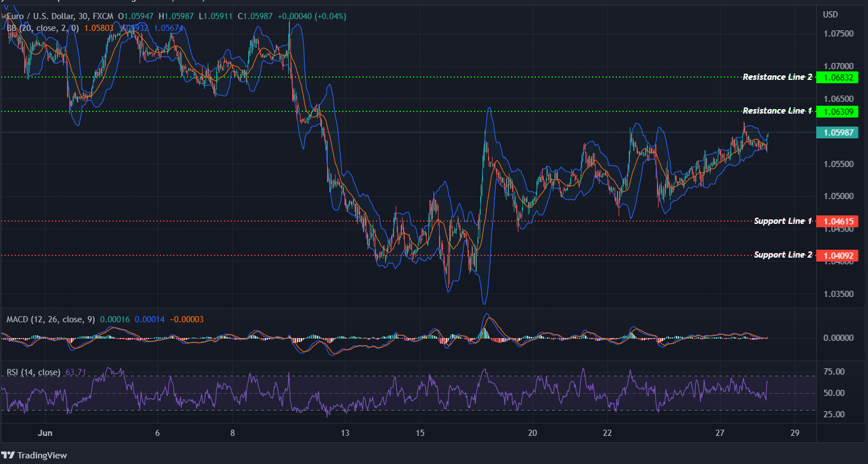Click the MACD value -0.00003
Viewport: 868px width, 464px height.
click(x=186, y=319)
